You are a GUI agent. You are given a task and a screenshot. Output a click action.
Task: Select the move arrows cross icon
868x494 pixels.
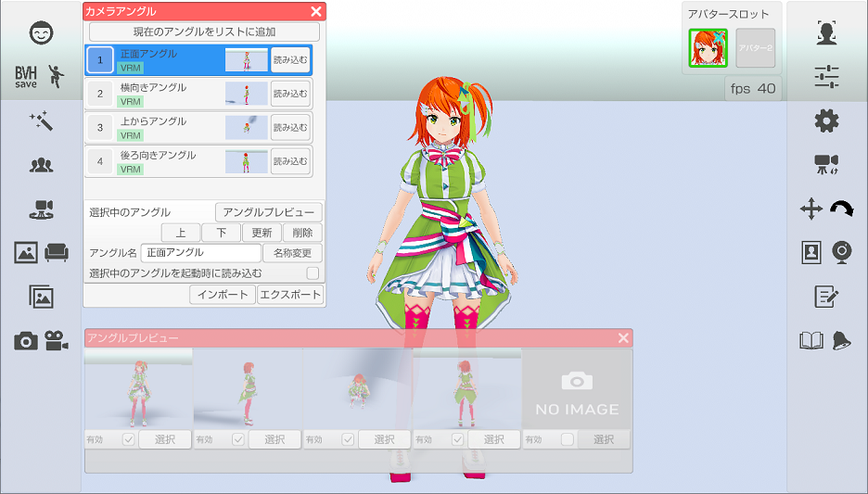(x=811, y=209)
